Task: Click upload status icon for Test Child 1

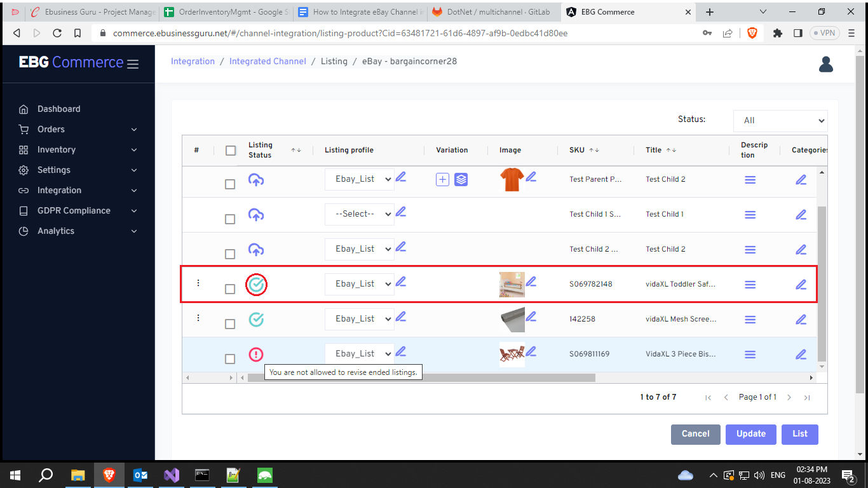Action: click(x=256, y=215)
